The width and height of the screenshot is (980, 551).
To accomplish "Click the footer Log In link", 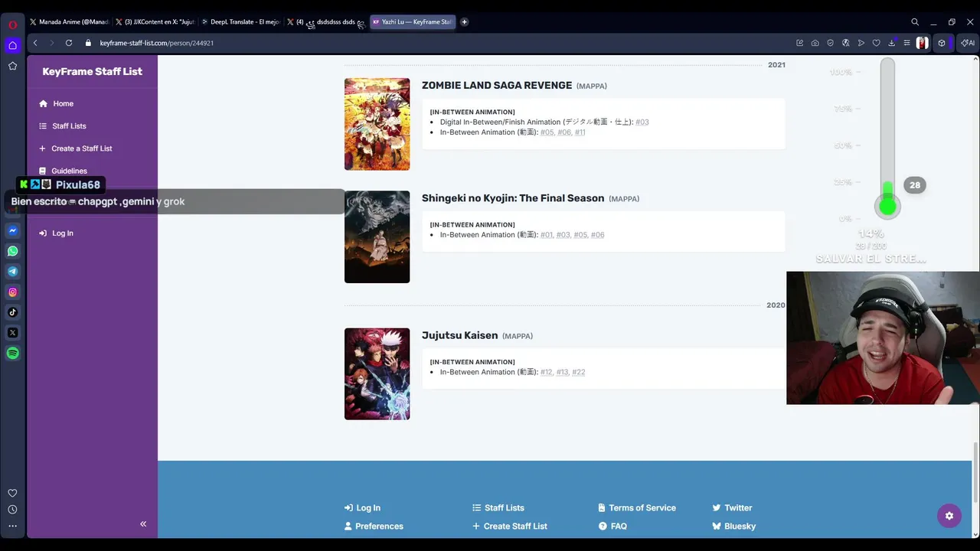I will 362,507.
